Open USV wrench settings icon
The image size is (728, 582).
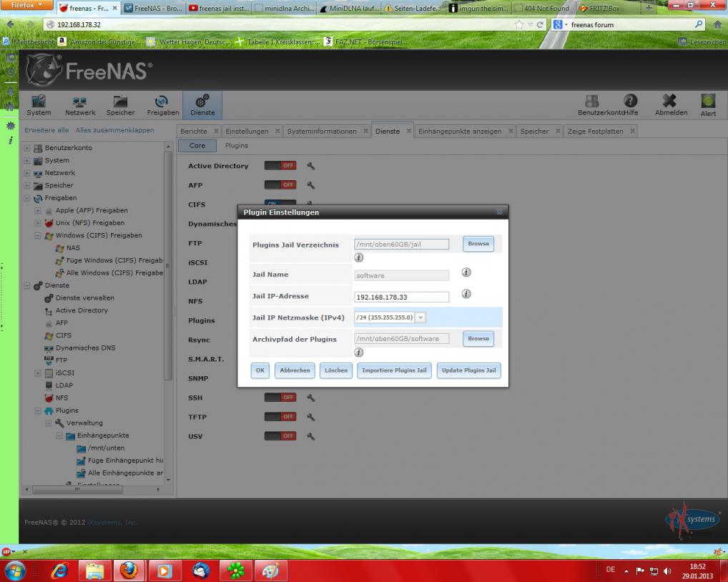click(x=311, y=436)
